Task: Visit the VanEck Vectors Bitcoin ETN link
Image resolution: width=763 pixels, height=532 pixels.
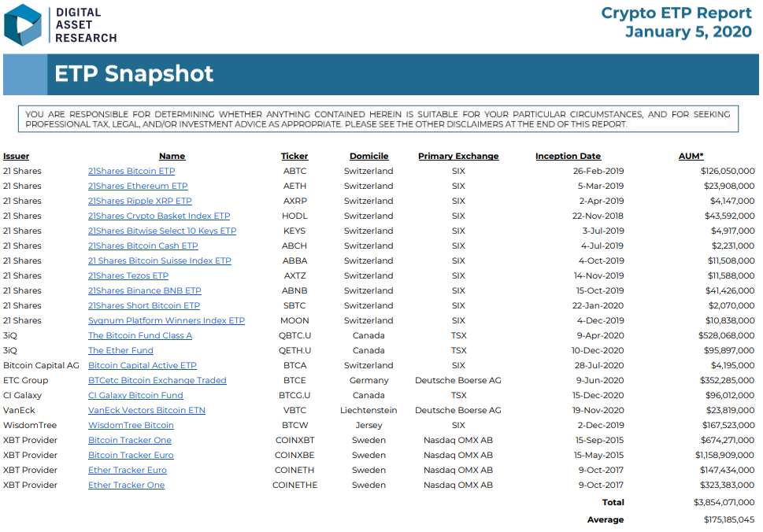Action: [146, 411]
